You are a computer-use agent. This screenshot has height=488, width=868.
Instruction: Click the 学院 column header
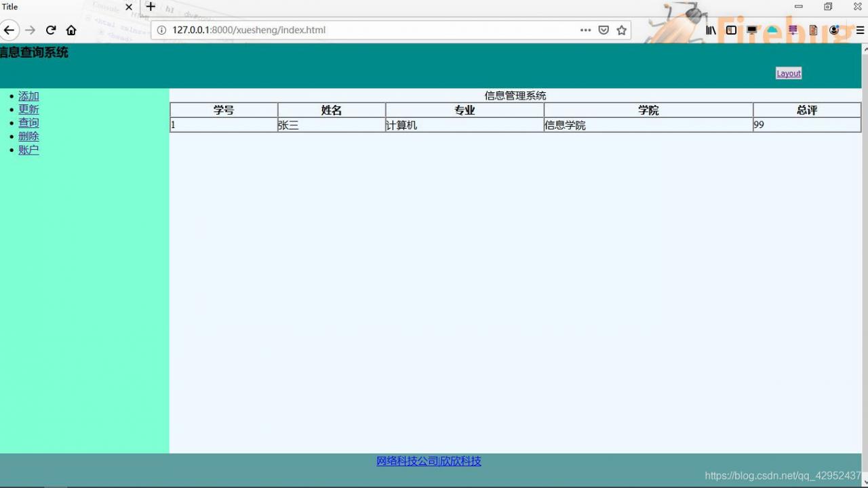[x=648, y=110]
